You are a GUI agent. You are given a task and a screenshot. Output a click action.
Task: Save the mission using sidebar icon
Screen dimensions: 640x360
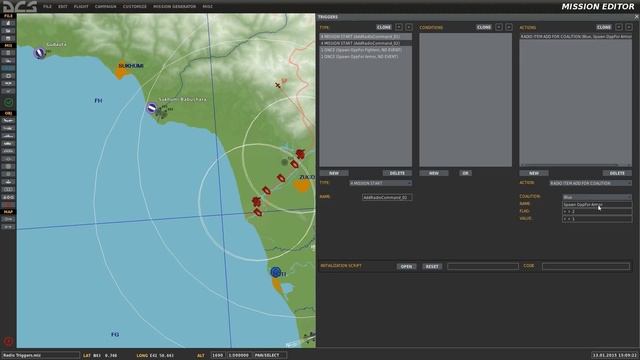pos(8,38)
